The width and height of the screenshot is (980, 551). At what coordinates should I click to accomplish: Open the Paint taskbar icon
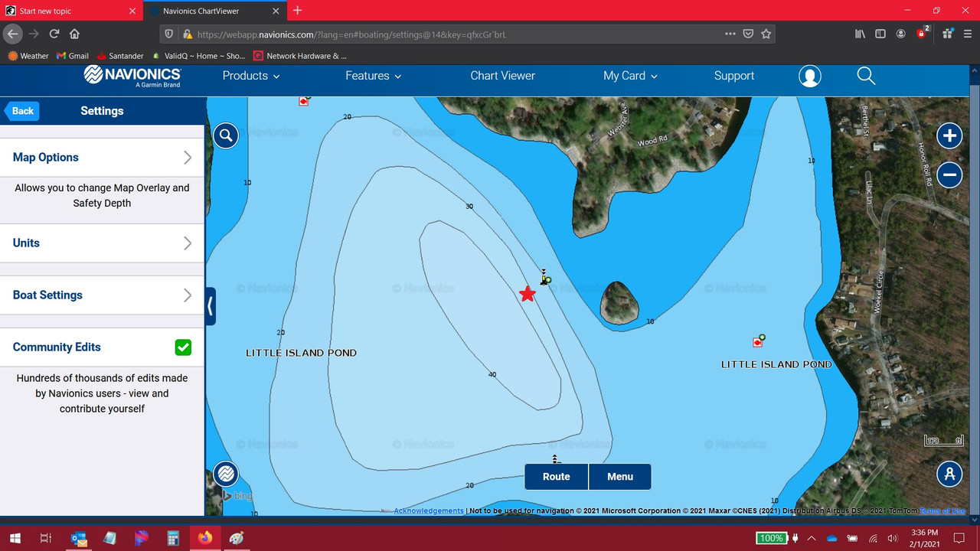236,538
